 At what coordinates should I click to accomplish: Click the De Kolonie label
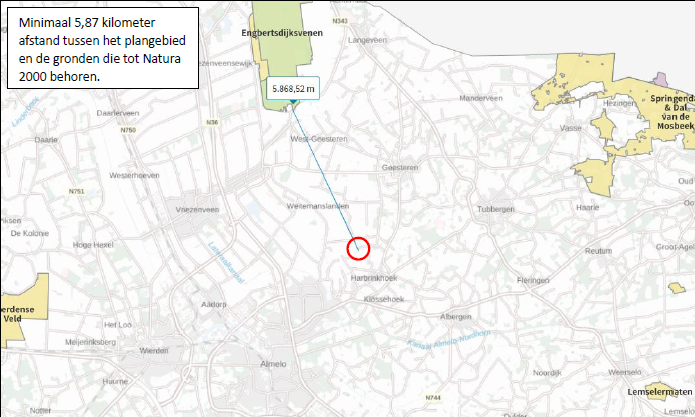point(30,233)
